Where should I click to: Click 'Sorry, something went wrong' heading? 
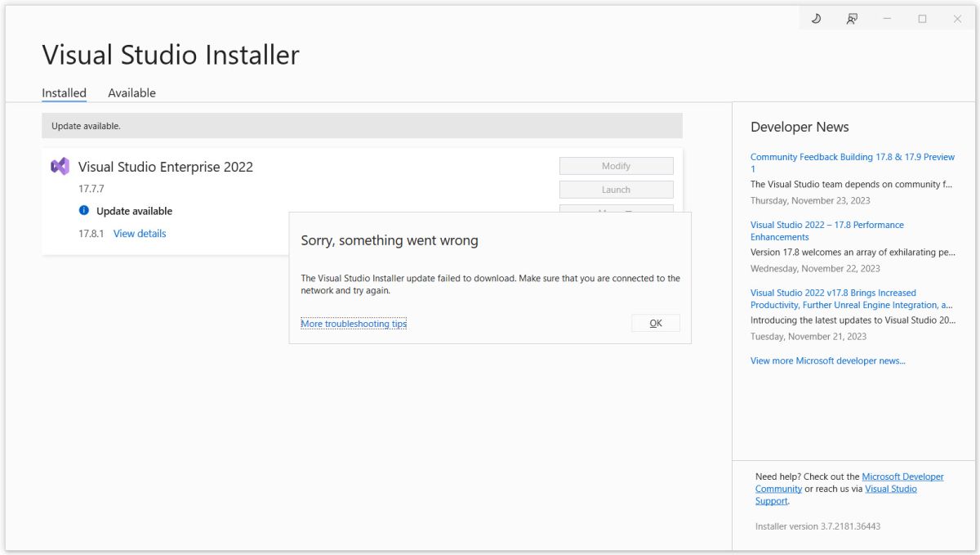pos(390,240)
